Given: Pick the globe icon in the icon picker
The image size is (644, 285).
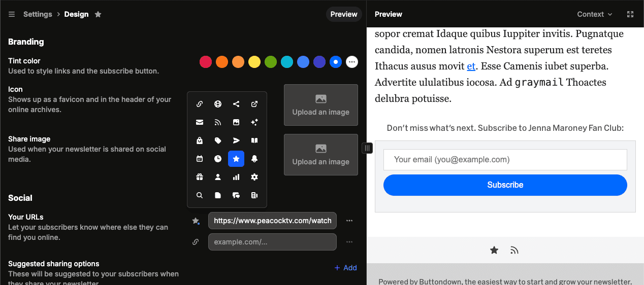Looking at the screenshot, I should tap(218, 104).
